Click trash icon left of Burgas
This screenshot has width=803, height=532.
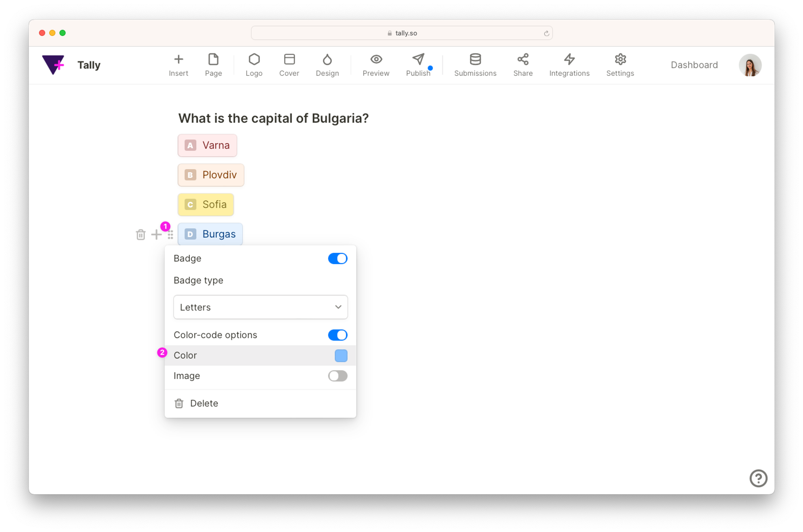tap(141, 235)
